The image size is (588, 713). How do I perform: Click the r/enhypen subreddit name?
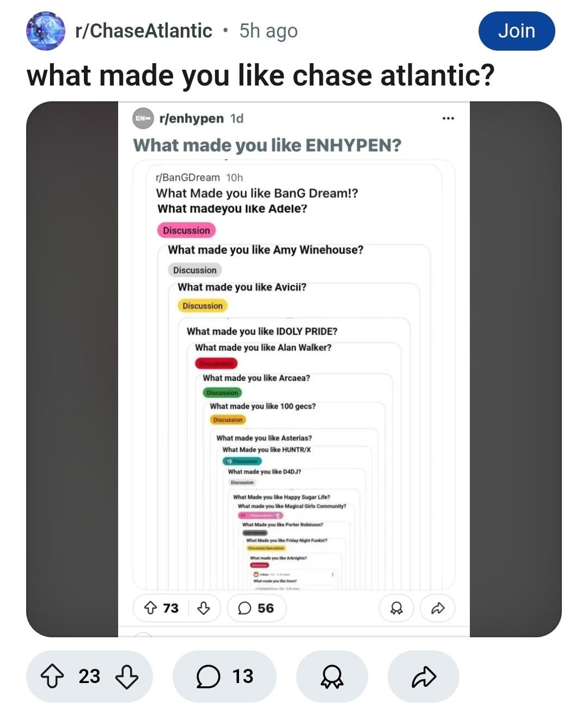click(x=191, y=118)
